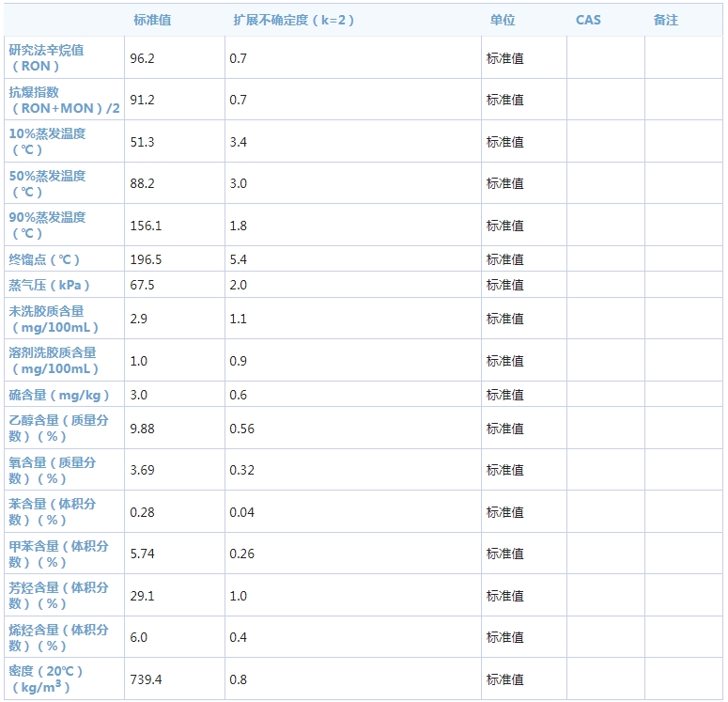Click the value 91.2
This screenshot has height=702, width=728.
[x=142, y=100]
